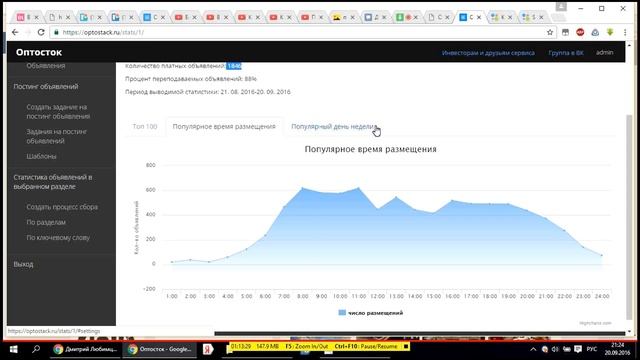Viewport: 640px width, 360px height.
Task: Open Windows taskbar search
Action: [36, 349]
